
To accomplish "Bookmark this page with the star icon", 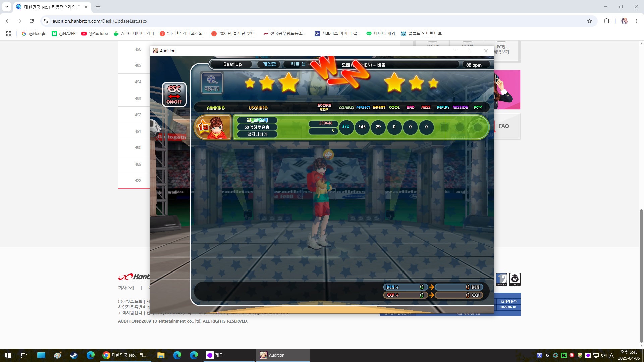I will (x=589, y=21).
